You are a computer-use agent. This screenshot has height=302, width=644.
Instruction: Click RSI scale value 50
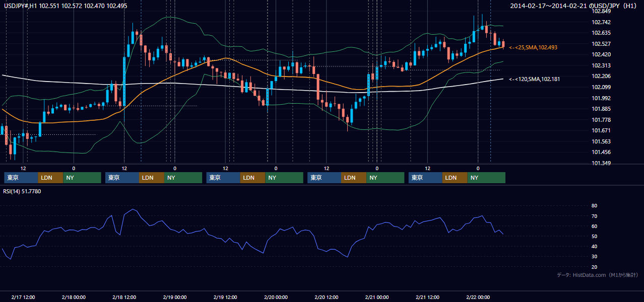click(x=594, y=236)
